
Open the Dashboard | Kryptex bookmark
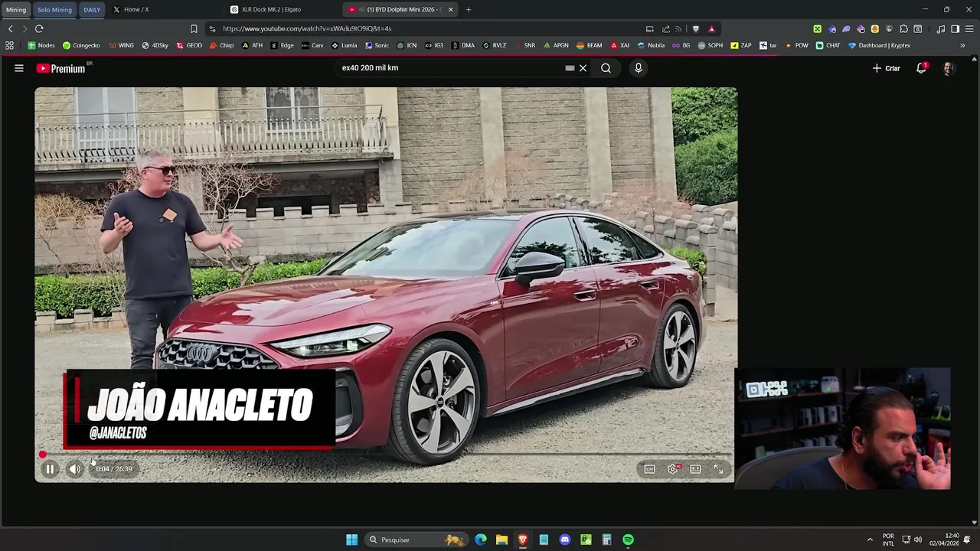coord(879,45)
